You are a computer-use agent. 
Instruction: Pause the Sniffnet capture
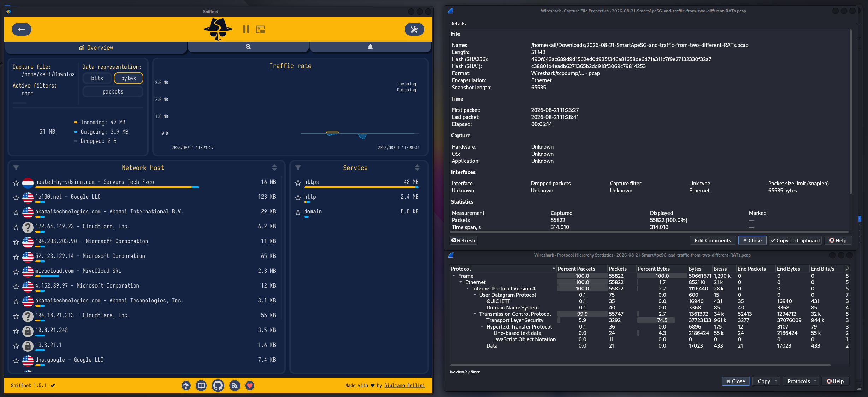pos(246,29)
